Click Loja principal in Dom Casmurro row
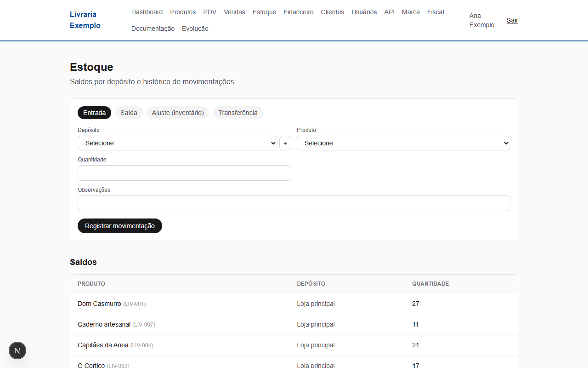The width and height of the screenshot is (588, 368). 316,304
